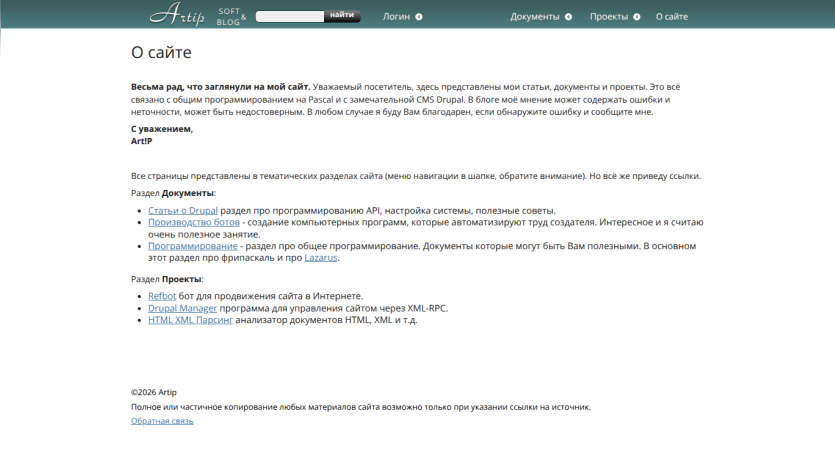835x469 pixels.
Task: Click the ©2026 Artip copyright text
Action: click(x=154, y=392)
